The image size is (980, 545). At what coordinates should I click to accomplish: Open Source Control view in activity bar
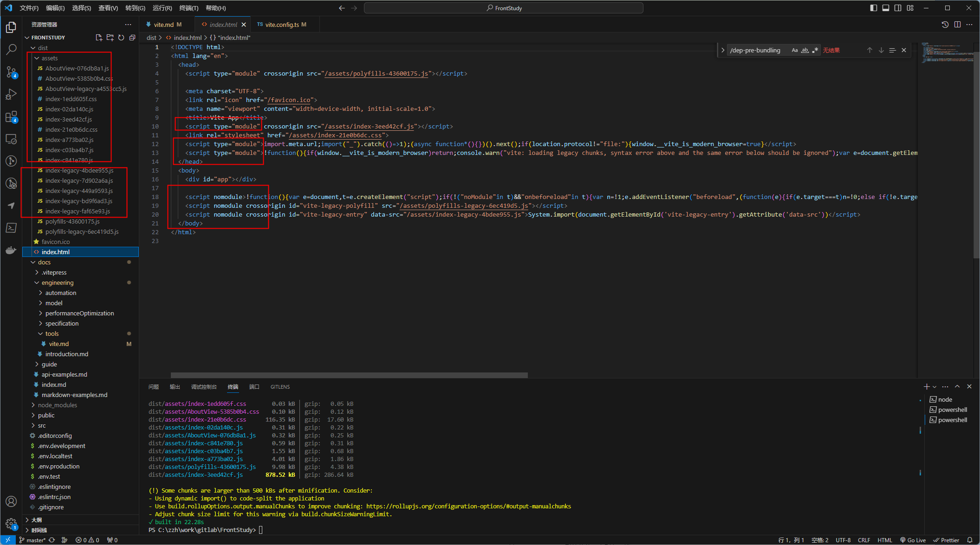11,71
